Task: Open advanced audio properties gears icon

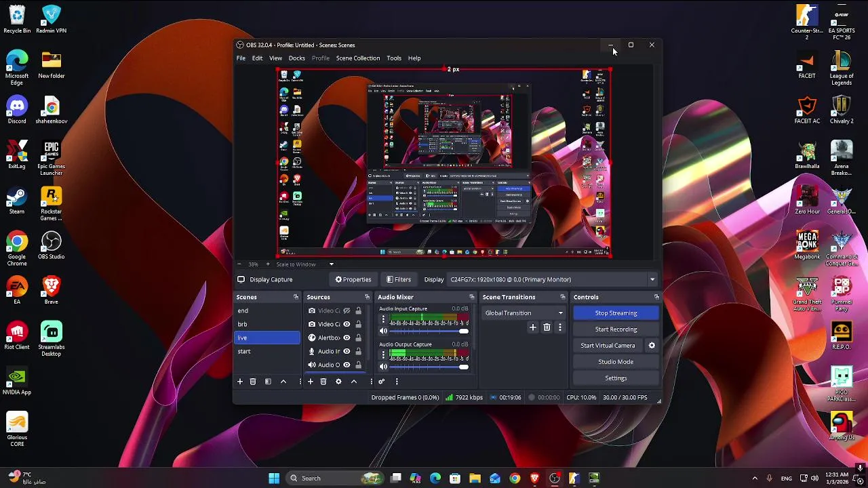Action: (x=381, y=382)
